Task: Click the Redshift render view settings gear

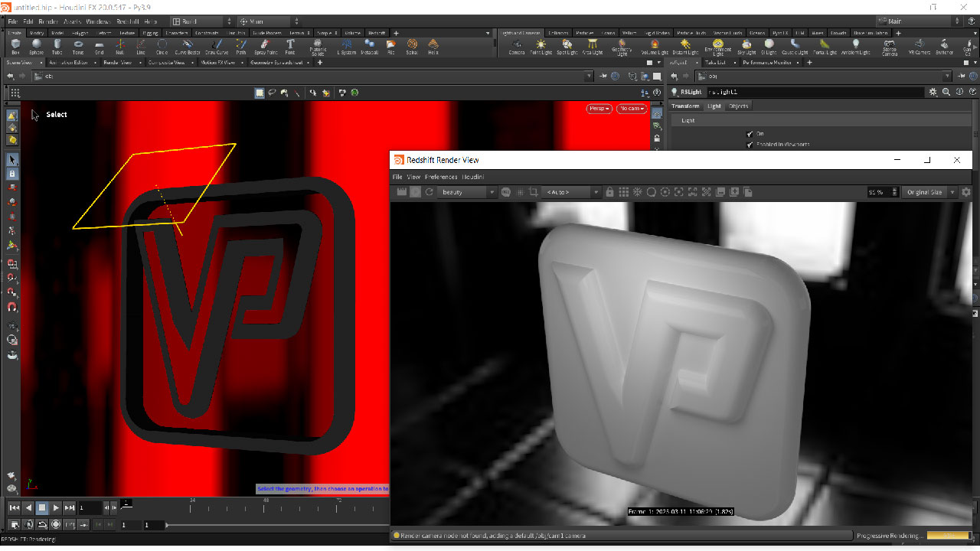Action: [x=965, y=192]
